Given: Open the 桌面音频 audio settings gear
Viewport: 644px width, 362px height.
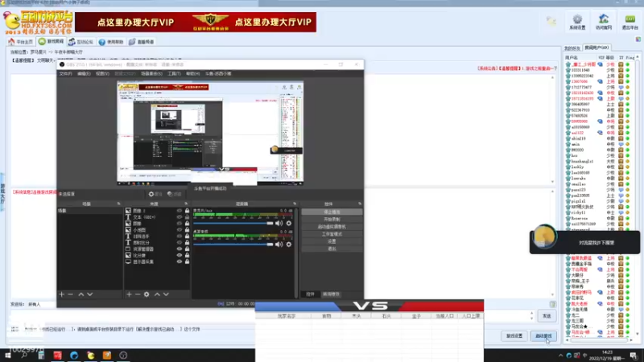Looking at the screenshot, I should [289, 245].
